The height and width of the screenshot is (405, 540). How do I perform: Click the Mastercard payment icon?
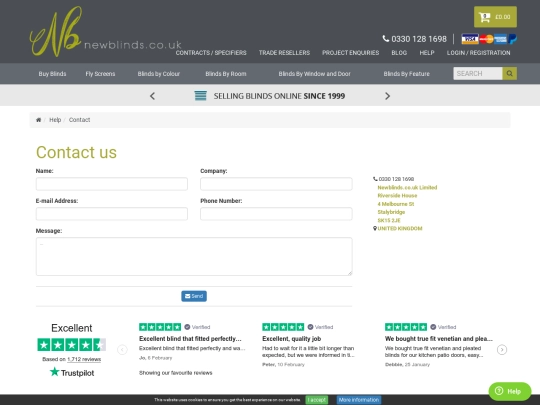486,39
